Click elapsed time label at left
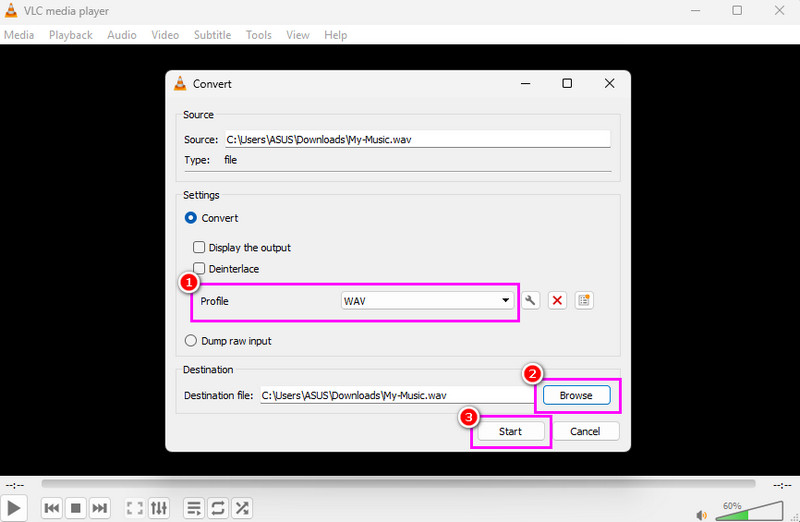The image size is (800, 522). [15, 485]
